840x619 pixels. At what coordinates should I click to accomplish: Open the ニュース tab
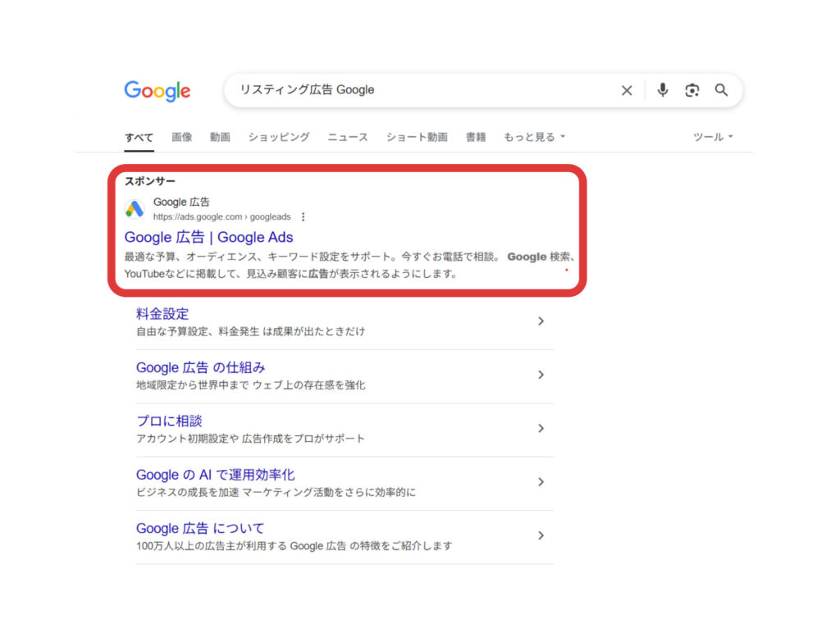[x=348, y=137]
